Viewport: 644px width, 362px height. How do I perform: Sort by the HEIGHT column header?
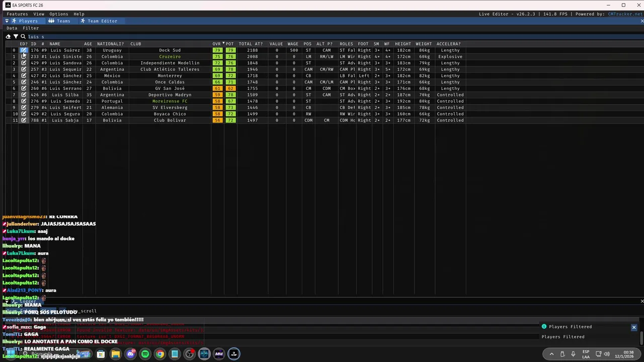tap(403, 44)
